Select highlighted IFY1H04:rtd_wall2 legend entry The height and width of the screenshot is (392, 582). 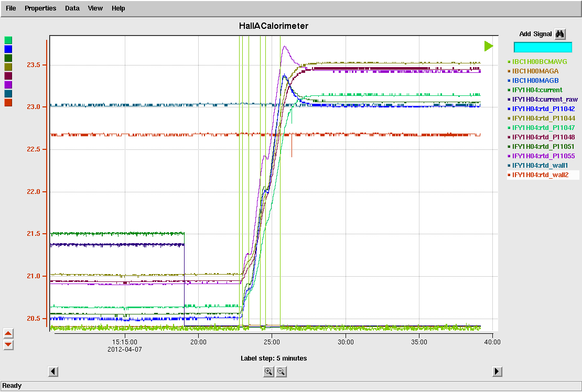543,175
